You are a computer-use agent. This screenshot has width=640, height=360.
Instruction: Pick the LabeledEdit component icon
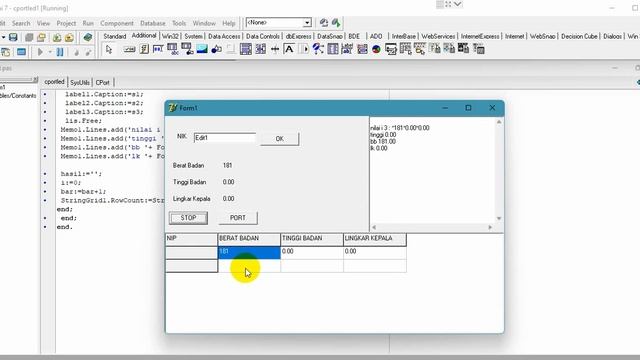(347, 50)
